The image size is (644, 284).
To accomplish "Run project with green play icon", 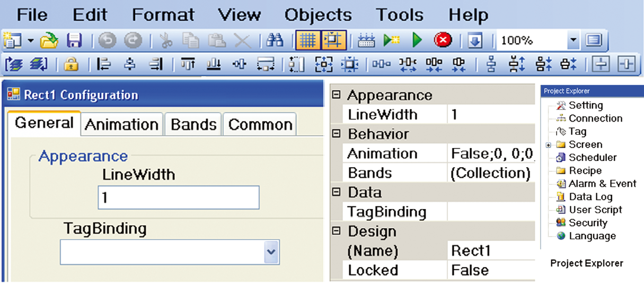I will [x=417, y=40].
